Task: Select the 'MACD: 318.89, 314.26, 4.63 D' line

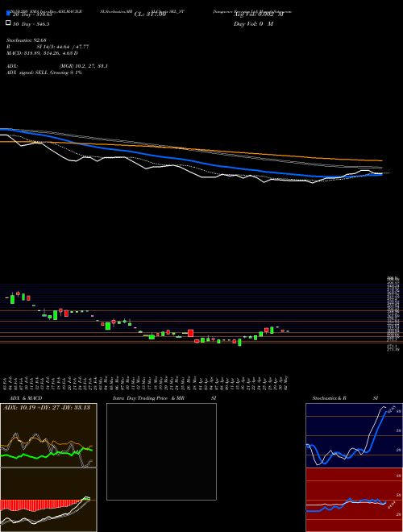Action: 42,53
